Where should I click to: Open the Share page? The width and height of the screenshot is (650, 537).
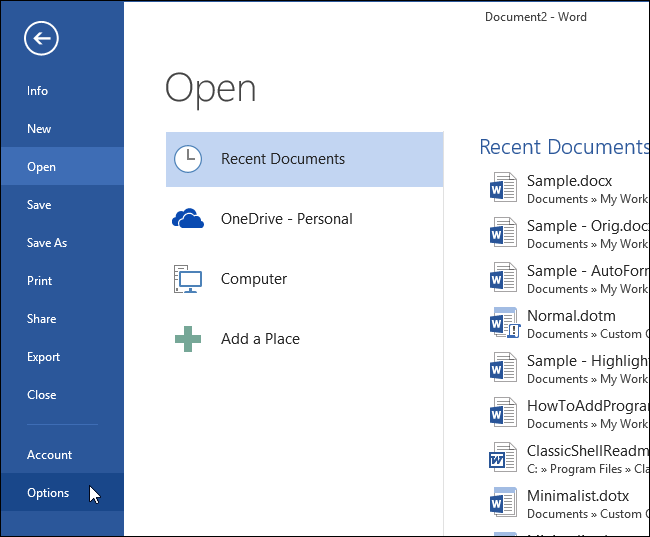coord(41,319)
